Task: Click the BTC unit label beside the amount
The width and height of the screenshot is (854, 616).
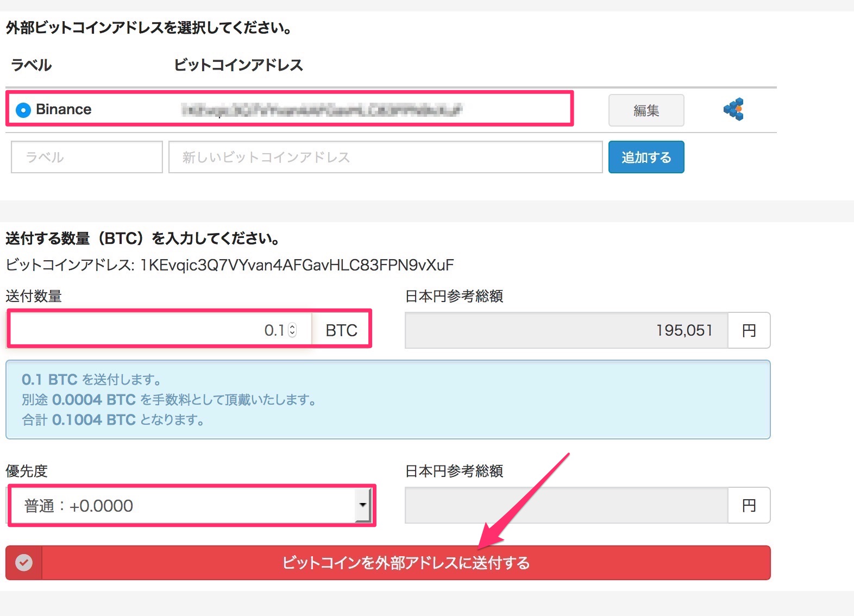Action: click(x=341, y=330)
